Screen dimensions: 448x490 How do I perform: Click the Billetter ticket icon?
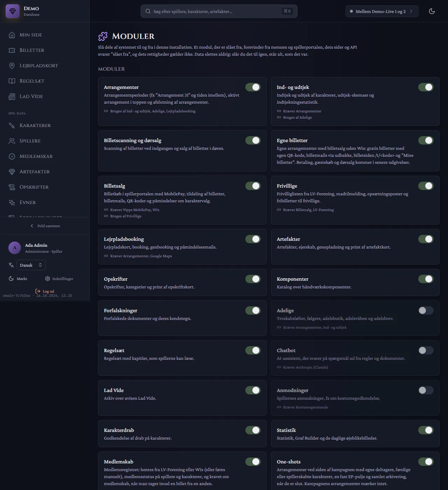[12, 50]
